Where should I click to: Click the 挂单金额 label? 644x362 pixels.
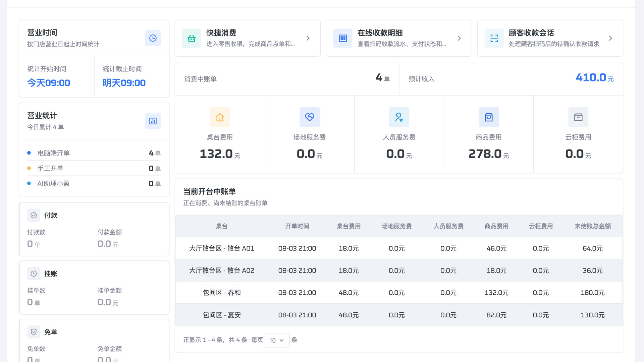coord(110,291)
